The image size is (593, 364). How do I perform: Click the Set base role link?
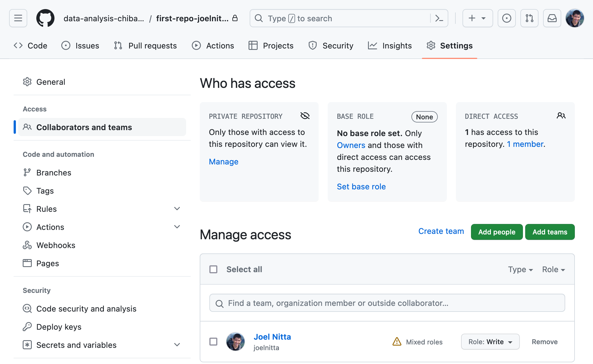361,187
